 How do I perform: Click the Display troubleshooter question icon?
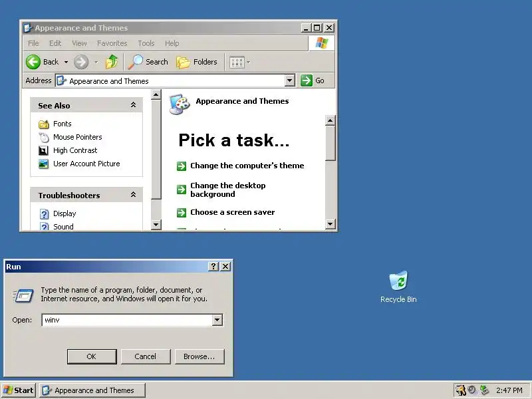[44, 213]
